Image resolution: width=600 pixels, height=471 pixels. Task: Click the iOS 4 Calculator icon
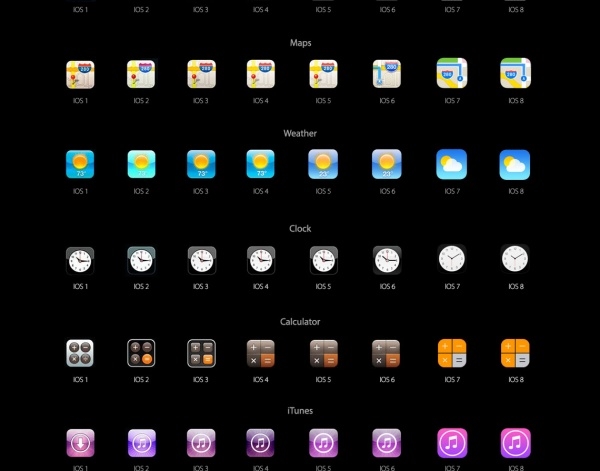(261, 354)
